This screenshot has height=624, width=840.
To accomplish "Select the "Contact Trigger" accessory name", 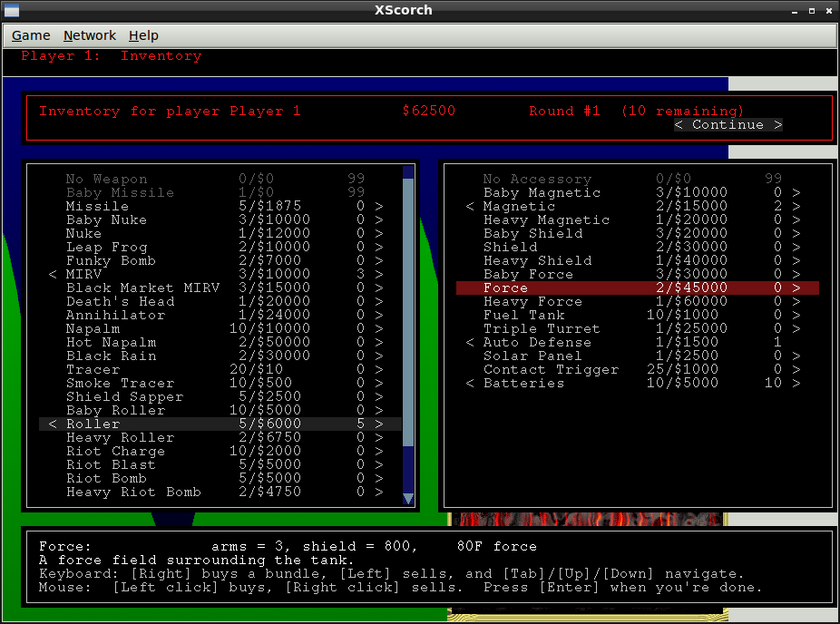I will (x=551, y=369).
